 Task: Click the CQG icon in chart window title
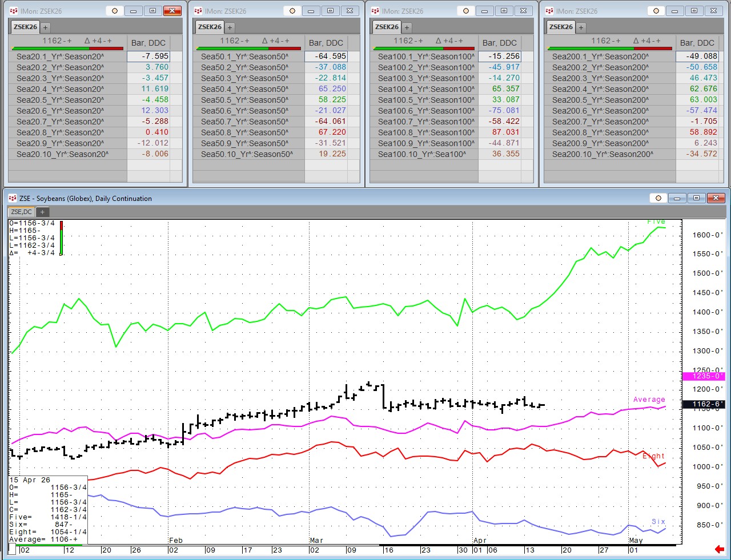click(13, 198)
